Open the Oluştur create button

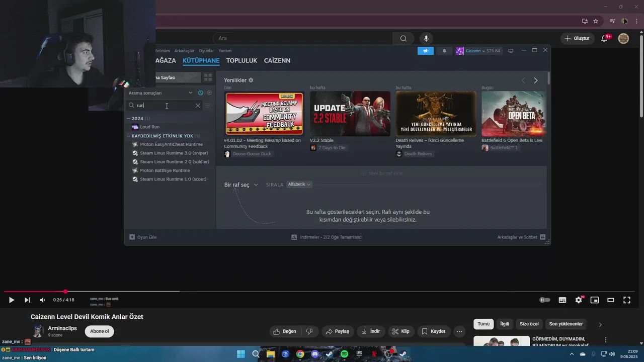(x=577, y=38)
